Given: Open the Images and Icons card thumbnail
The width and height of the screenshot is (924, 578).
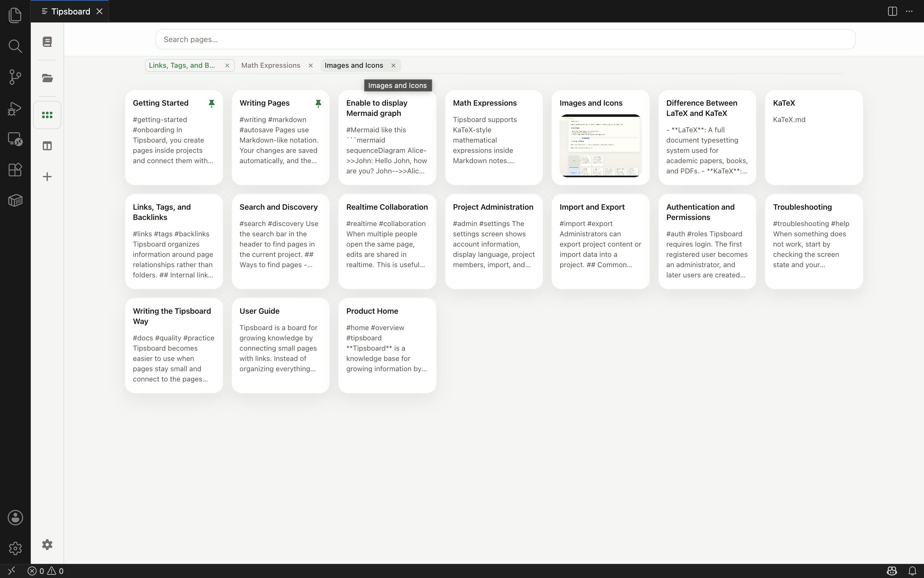Looking at the screenshot, I should click(601, 146).
